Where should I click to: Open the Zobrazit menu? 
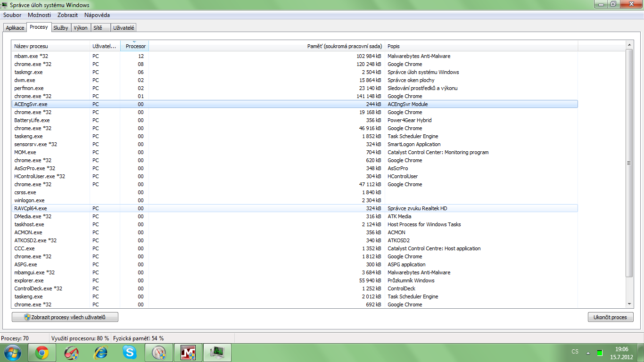pyautogui.click(x=67, y=15)
